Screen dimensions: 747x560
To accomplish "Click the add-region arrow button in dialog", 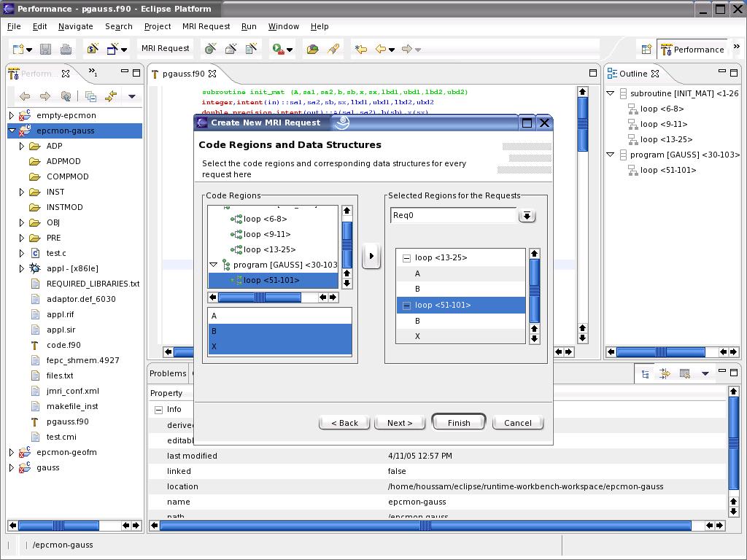I will click(x=371, y=256).
